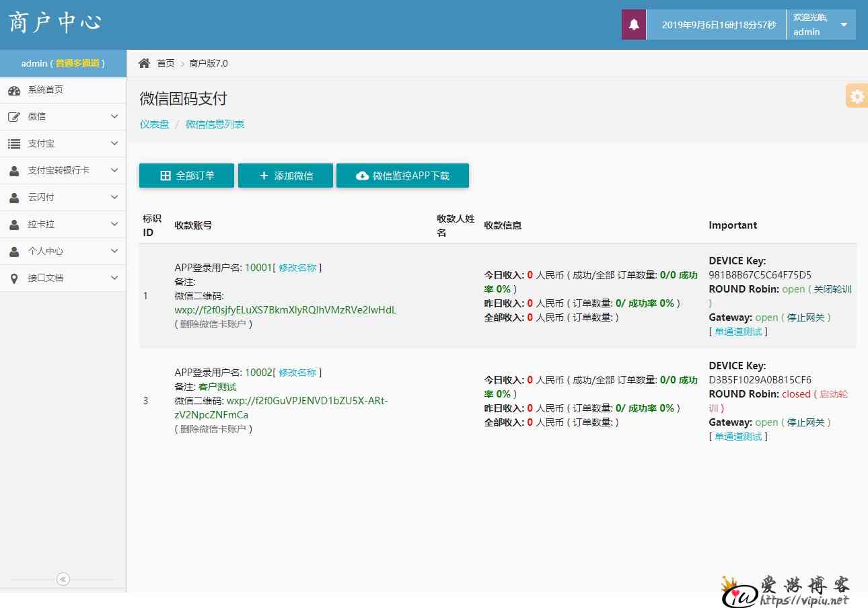Click 删除微信卡账户 for user 10001
This screenshot has width=868, height=608.
(213, 324)
